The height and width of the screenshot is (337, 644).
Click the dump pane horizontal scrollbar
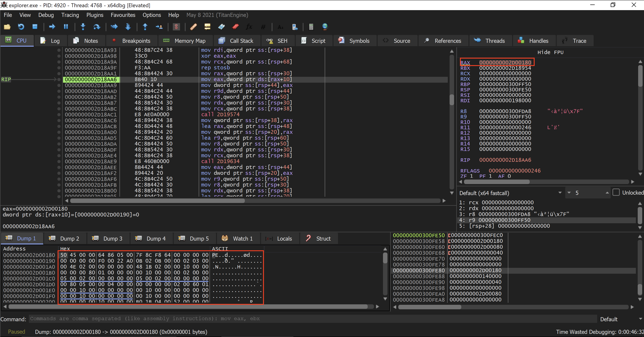click(188, 307)
